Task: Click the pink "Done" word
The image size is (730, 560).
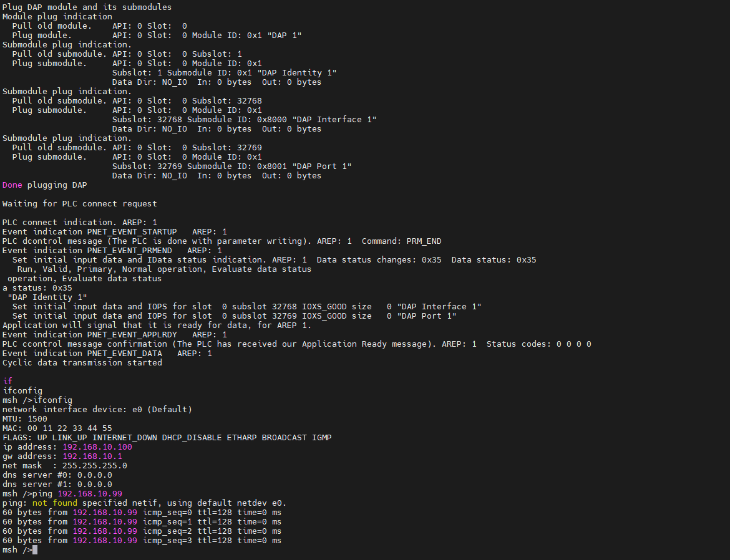Action: tap(12, 185)
